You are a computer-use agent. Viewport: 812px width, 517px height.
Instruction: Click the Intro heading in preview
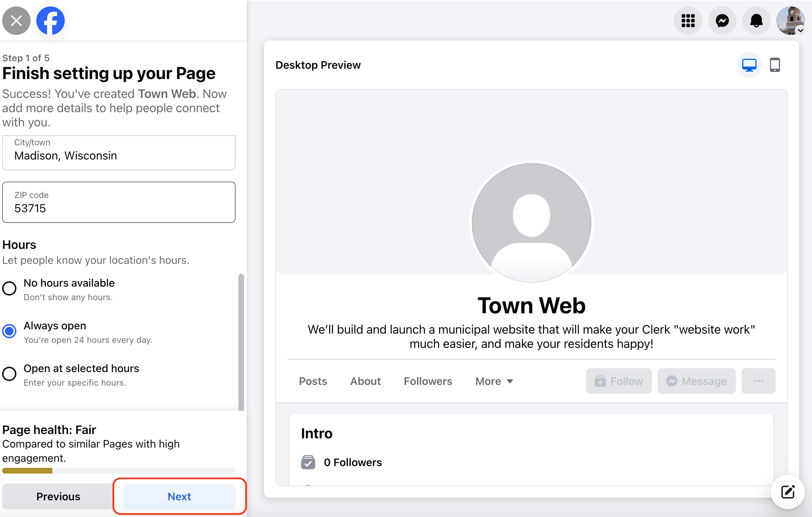tap(317, 433)
